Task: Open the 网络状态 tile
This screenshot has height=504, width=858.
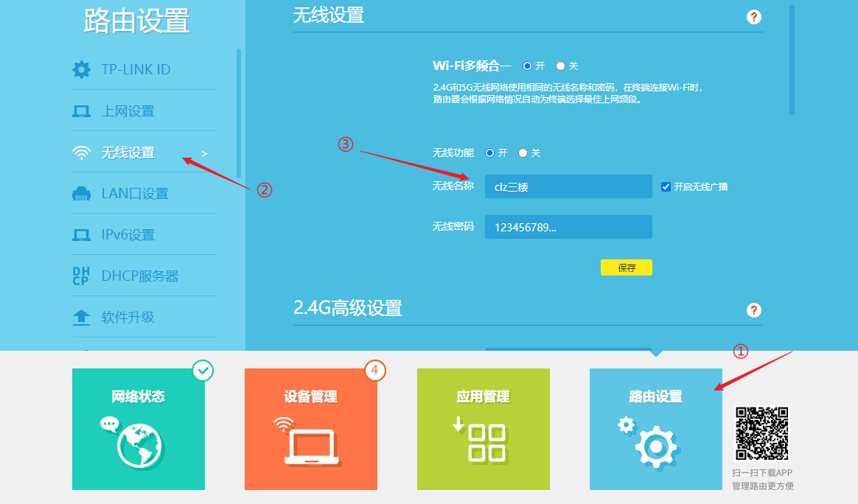Action: click(139, 429)
